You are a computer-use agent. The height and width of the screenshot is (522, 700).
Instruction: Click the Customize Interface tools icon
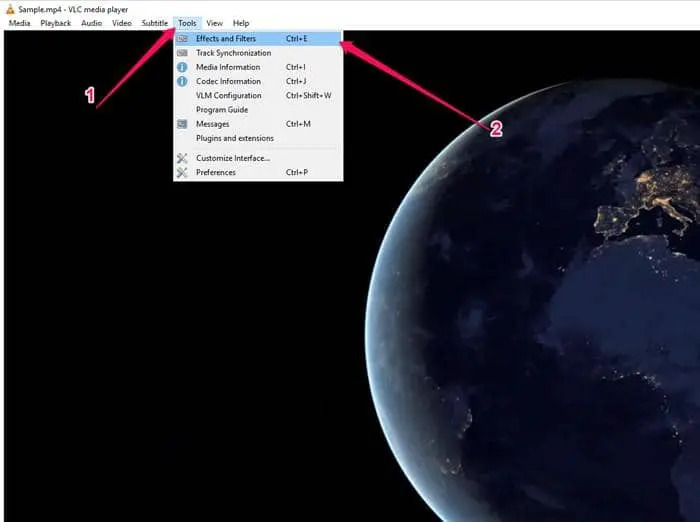(182, 158)
